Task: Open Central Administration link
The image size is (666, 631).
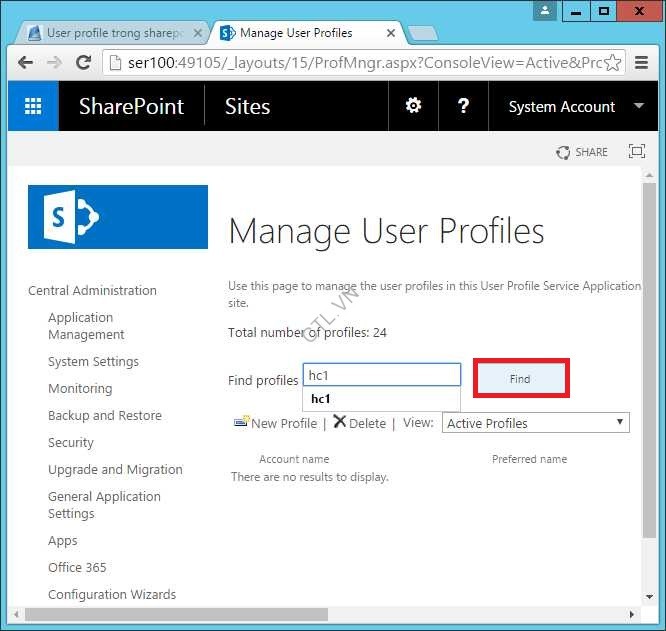Action: (92, 290)
